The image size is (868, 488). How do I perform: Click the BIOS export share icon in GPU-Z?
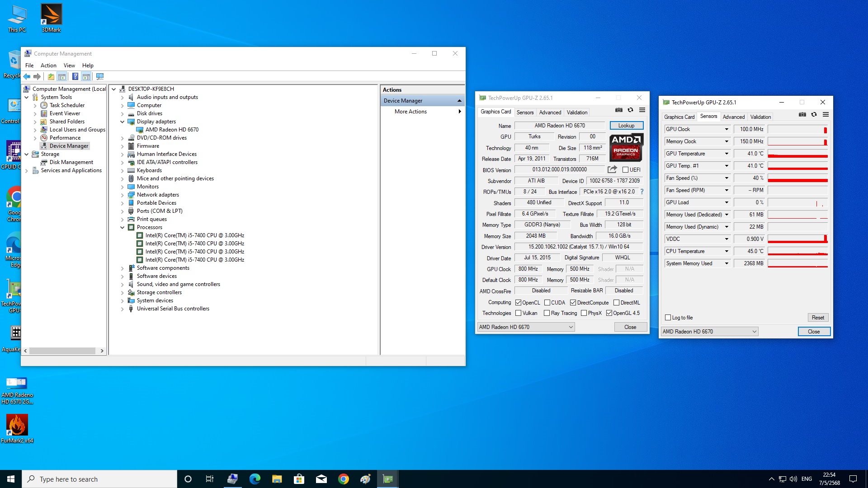612,169
